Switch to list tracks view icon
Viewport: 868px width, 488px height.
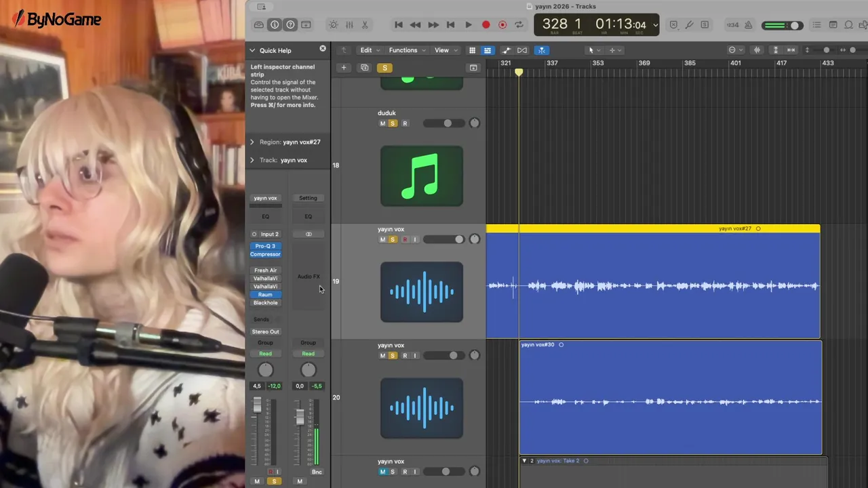pyautogui.click(x=487, y=50)
